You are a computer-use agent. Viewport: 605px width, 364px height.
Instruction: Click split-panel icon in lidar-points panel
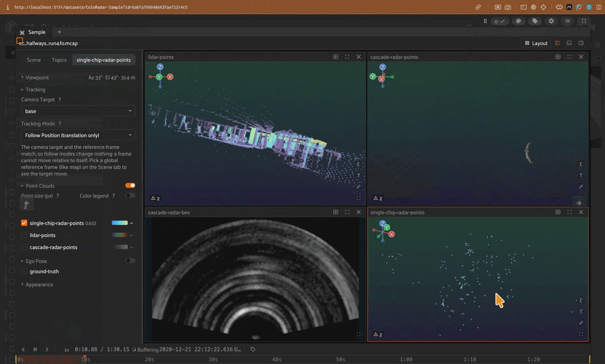(x=336, y=57)
